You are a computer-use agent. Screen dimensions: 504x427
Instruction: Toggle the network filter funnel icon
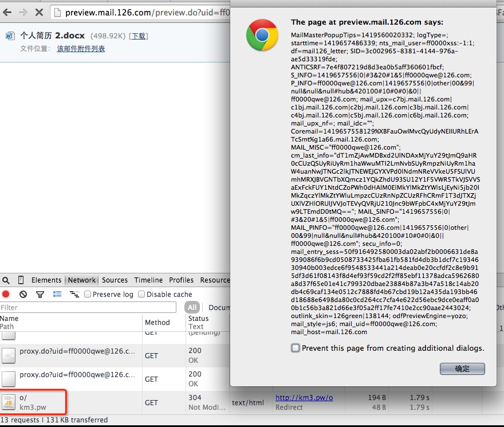click(x=40, y=294)
